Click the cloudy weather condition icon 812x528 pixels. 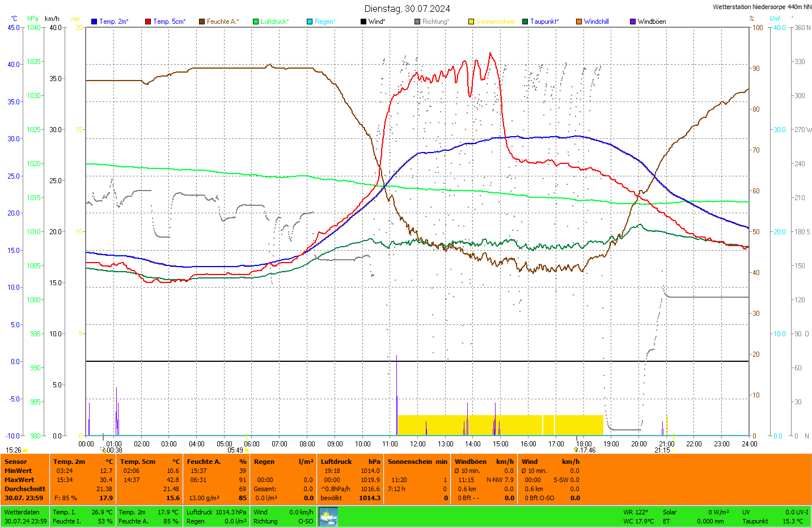(328, 517)
